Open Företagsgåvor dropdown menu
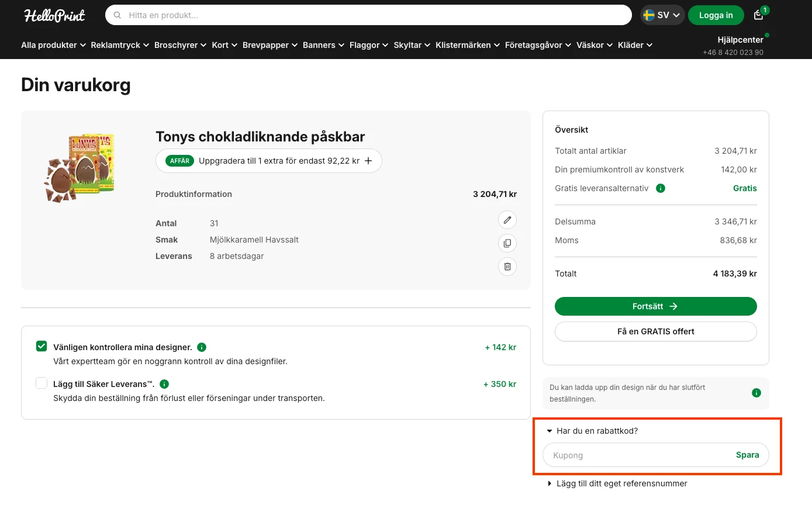Viewport: 812px width, 522px height. (538, 45)
